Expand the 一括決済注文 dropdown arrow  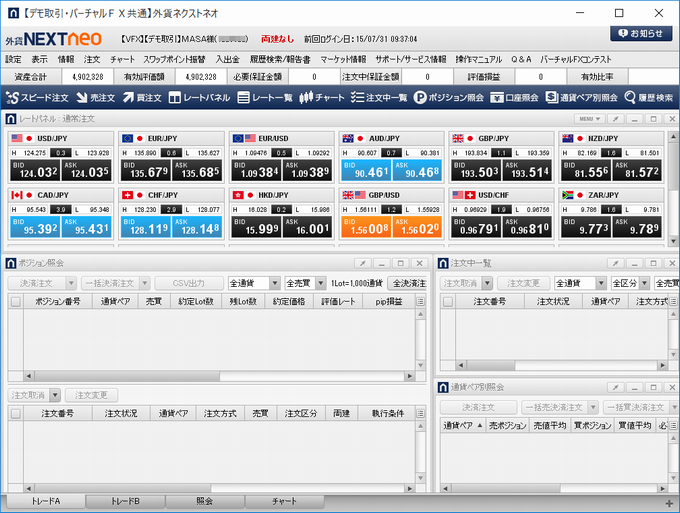(x=145, y=283)
